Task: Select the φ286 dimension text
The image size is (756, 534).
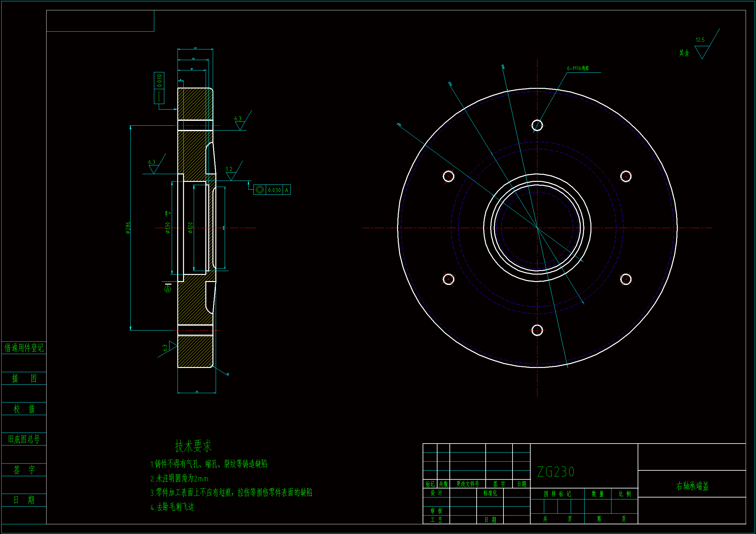Action: coord(128,228)
